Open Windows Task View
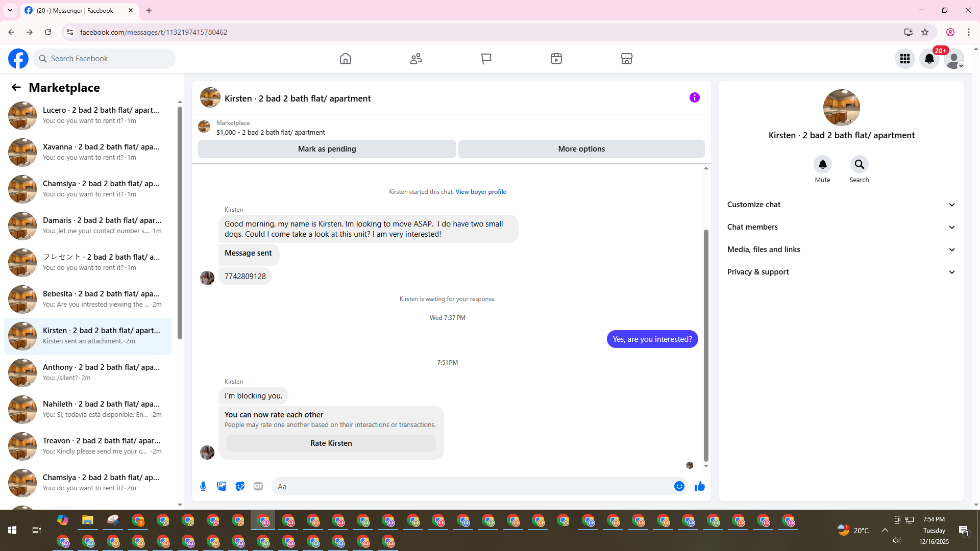Image resolution: width=980 pixels, height=551 pixels. 37,530
